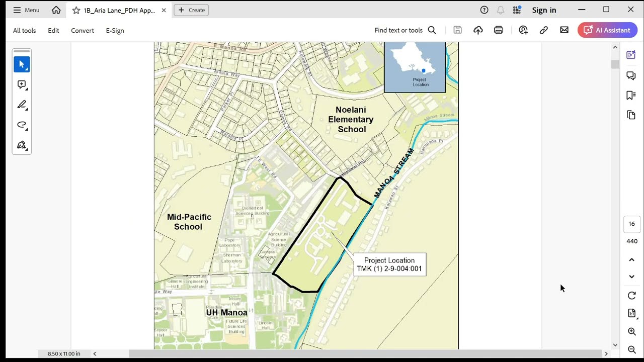This screenshot has width=644, height=362.
Task: Click the share with others icon
Action: tap(523, 30)
